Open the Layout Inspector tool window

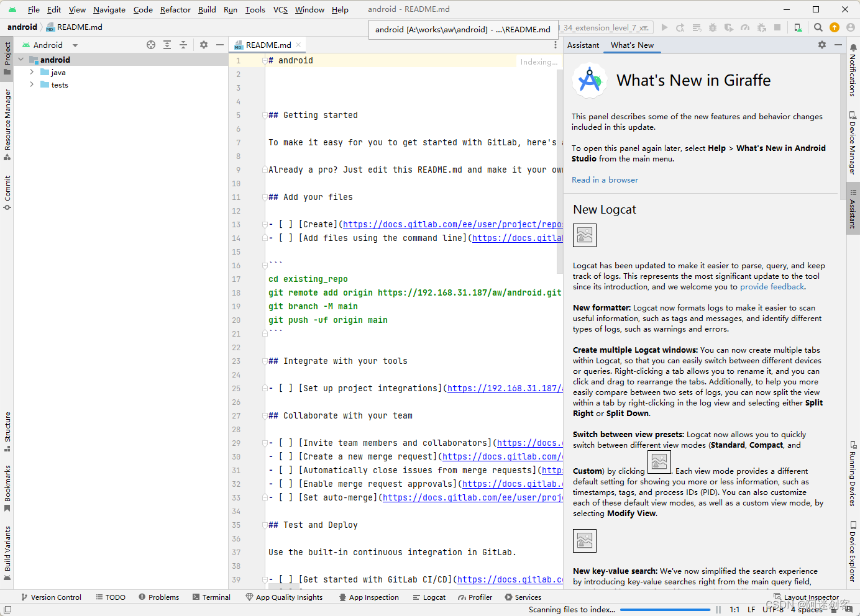(x=806, y=597)
